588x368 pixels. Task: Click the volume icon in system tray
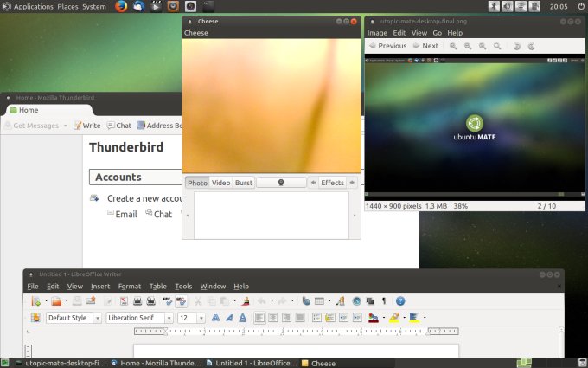pos(507,6)
